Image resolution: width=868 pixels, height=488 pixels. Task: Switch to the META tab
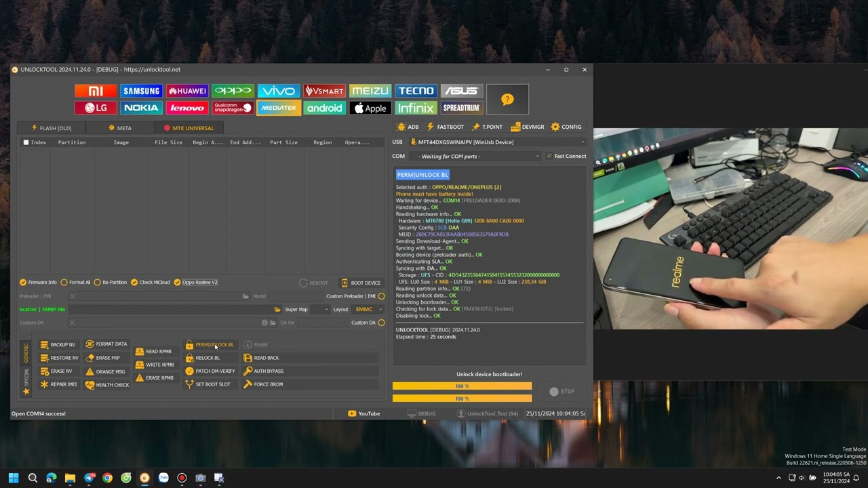click(x=120, y=128)
